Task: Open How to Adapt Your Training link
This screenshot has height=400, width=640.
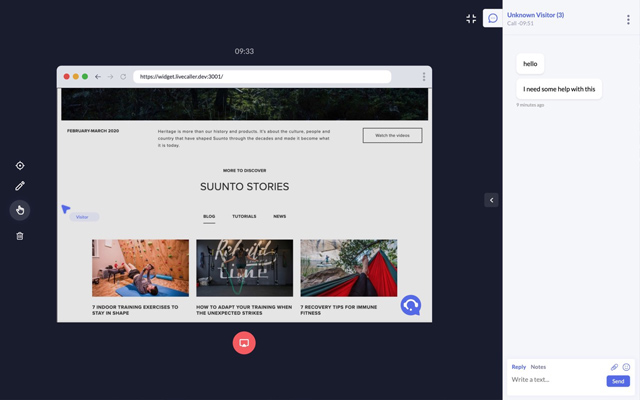Action: (244, 310)
